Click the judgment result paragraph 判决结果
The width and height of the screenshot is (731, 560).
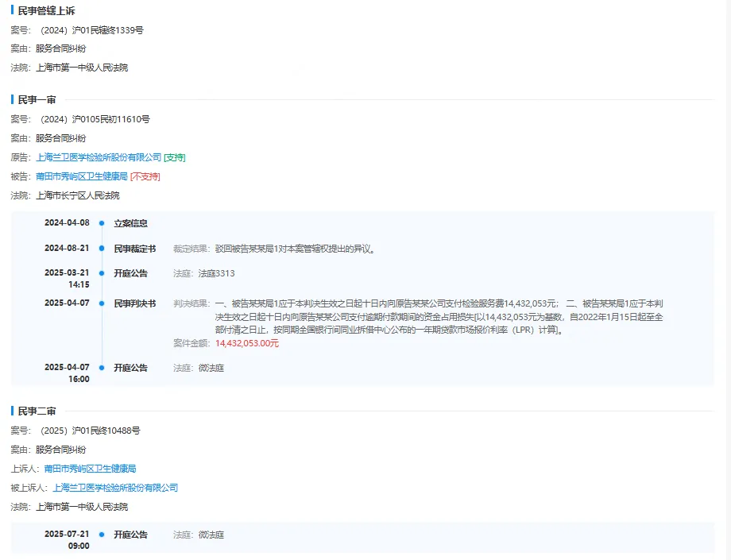tap(439, 317)
